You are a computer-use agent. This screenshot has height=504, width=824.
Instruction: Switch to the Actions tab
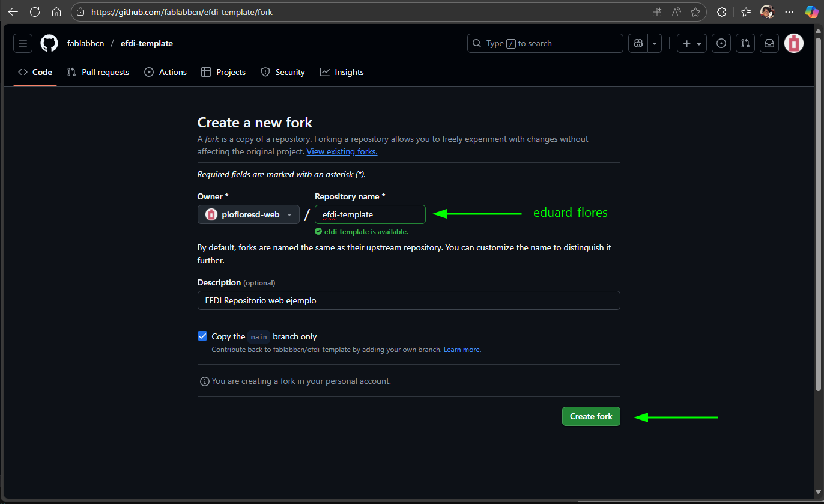[x=166, y=72]
